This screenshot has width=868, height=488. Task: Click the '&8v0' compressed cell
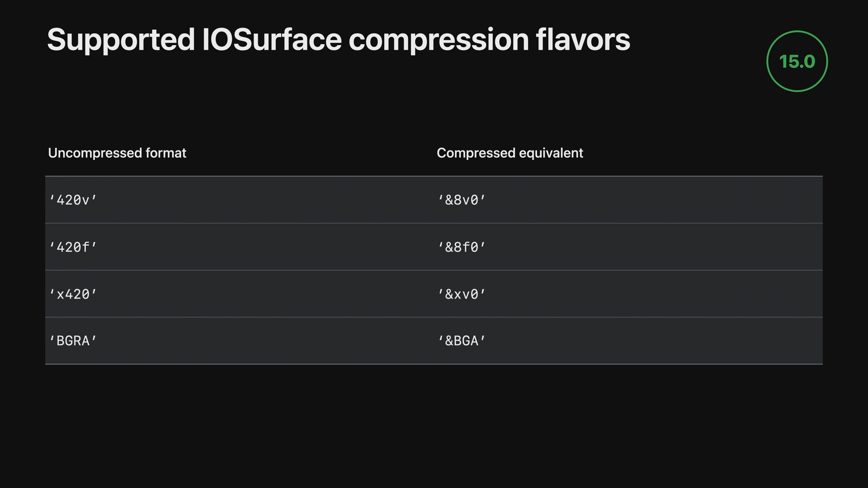(462, 200)
